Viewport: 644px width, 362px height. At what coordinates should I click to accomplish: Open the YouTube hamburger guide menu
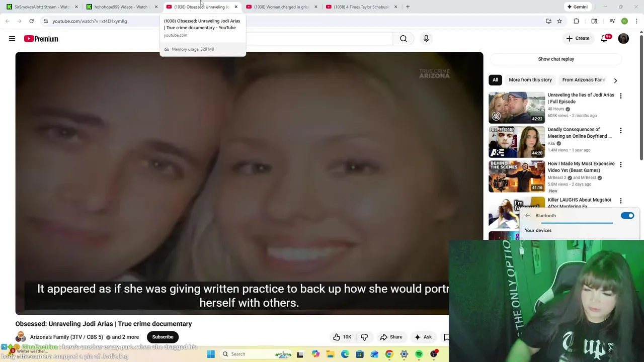tap(12, 39)
